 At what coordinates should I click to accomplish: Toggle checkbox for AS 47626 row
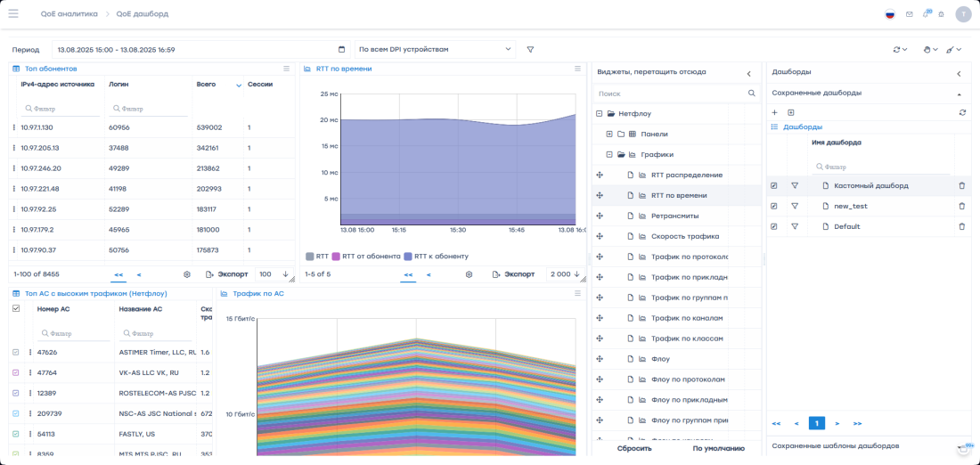point(15,352)
